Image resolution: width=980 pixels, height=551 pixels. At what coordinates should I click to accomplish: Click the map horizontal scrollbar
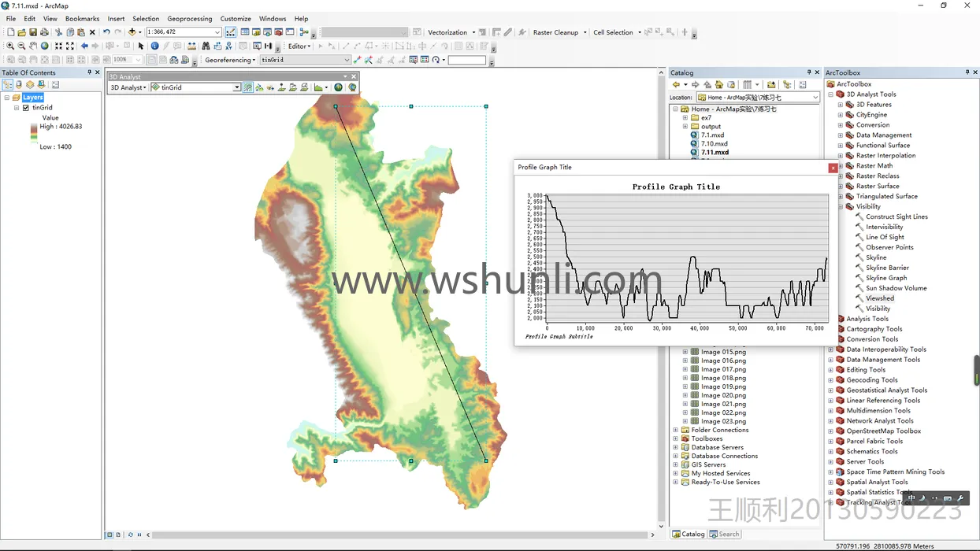point(399,534)
